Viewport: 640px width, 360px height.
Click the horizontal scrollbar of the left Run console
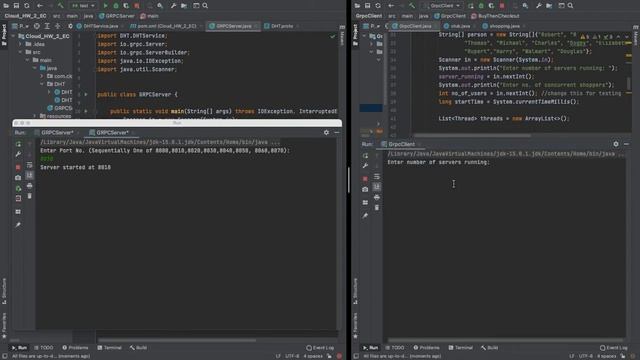tap(177, 340)
